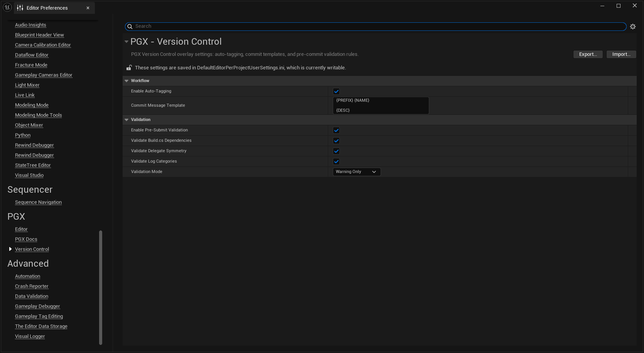This screenshot has height=353, width=644.
Task: Open Blueprint Header View settings
Action: [39, 35]
